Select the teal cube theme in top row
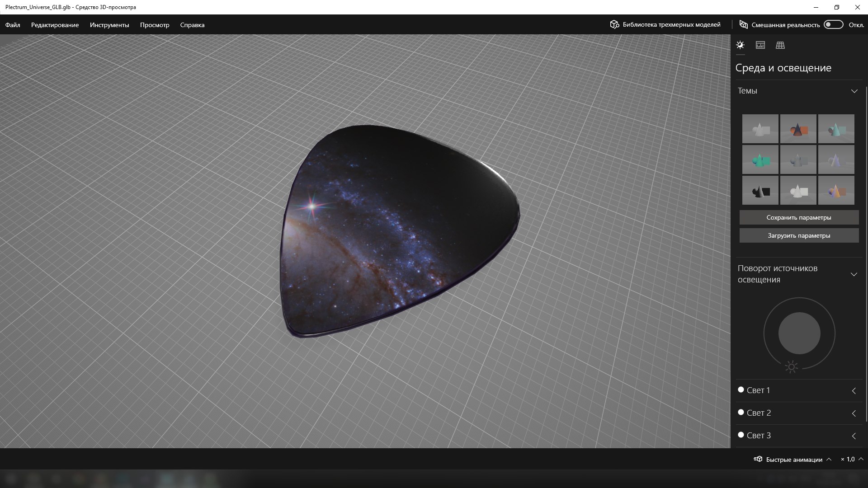Image resolution: width=868 pixels, height=488 pixels. point(836,129)
